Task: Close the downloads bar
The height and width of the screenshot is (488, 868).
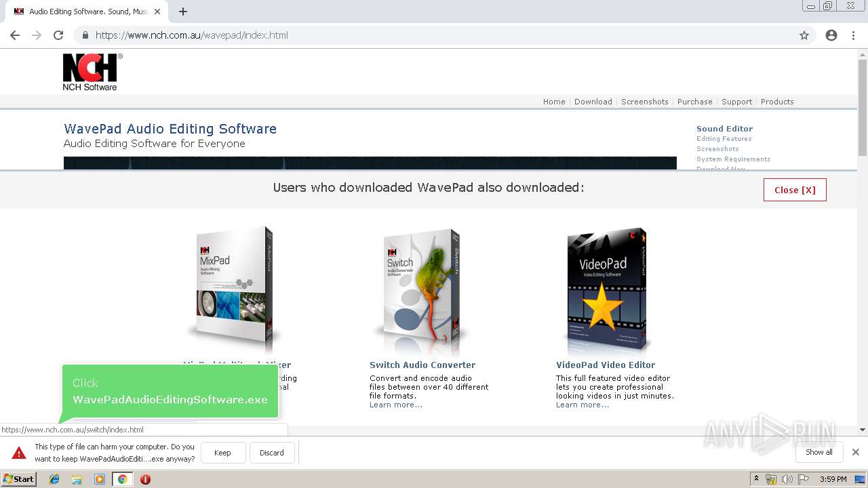Action: [856, 452]
